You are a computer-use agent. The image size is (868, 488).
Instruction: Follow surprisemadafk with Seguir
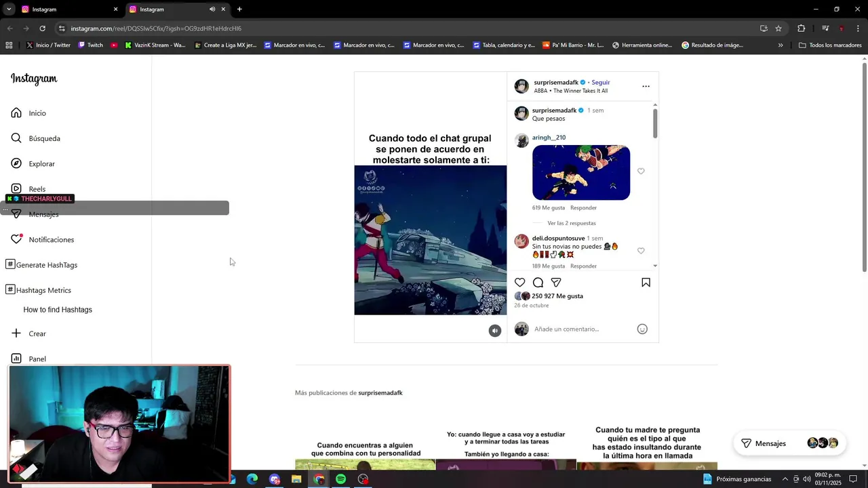coord(601,83)
